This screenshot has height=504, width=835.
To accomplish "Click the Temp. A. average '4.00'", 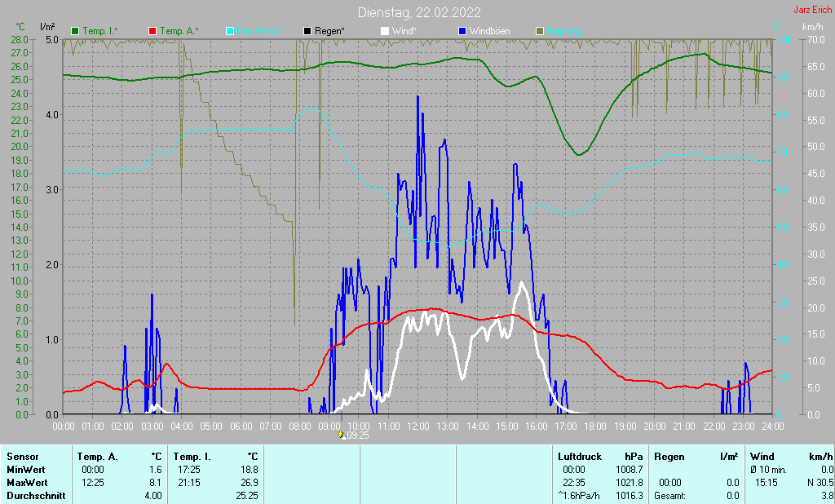I will click(x=153, y=496).
